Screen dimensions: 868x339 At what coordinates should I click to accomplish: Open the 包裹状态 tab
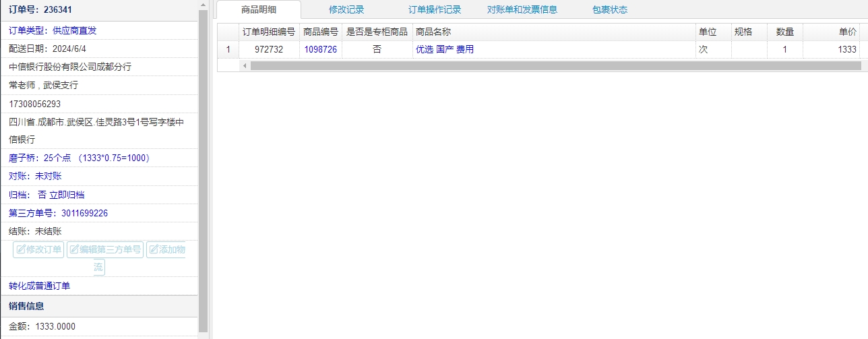(x=610, y=9)
